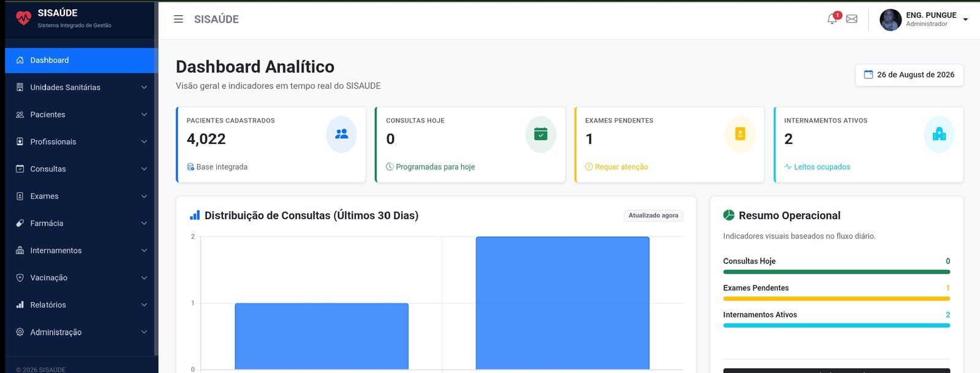Click the pie chart icon beside Resumo Operacional
The width and height of the screenshot is (980, 373).
(x=729, y=215)
